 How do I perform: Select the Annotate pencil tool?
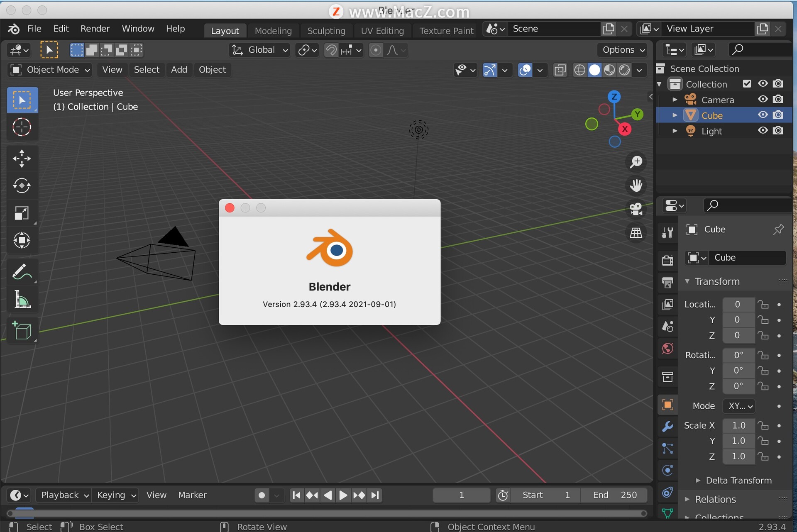22,272
